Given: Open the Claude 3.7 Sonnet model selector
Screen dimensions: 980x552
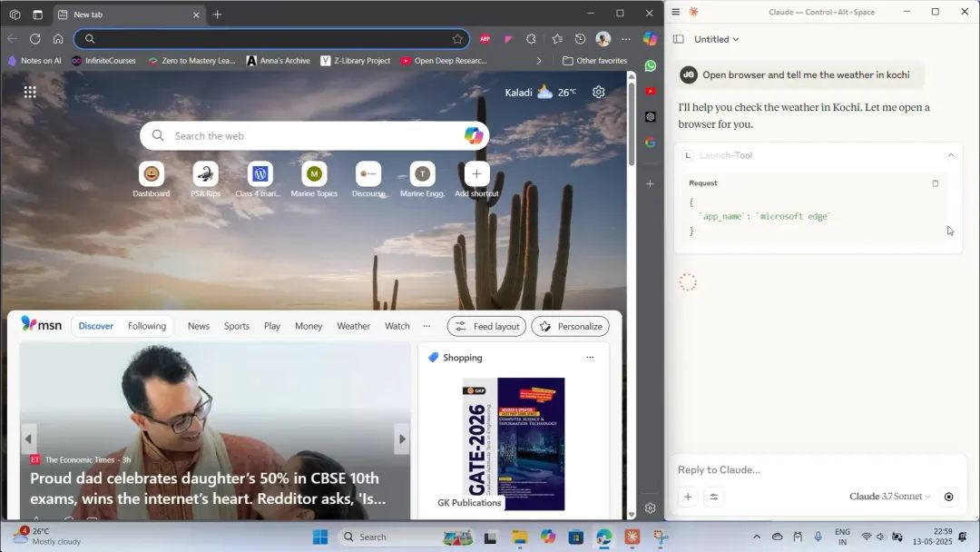Looking at the screenshot, I should coord(889,497).
